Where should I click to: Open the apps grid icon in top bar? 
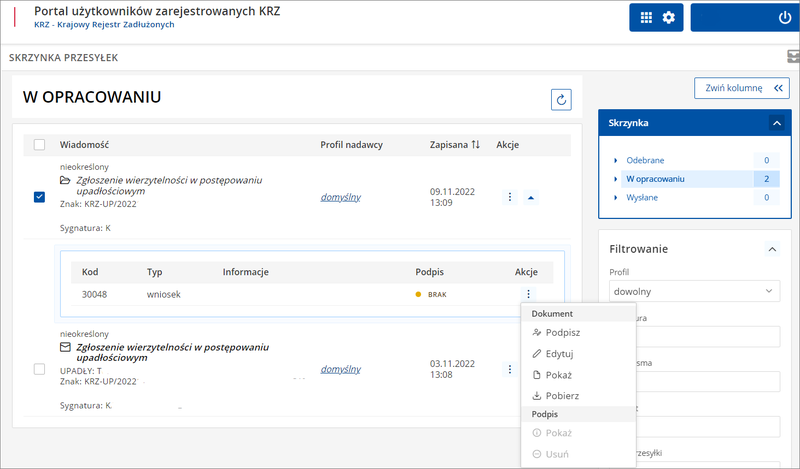(x=646, y=18)
